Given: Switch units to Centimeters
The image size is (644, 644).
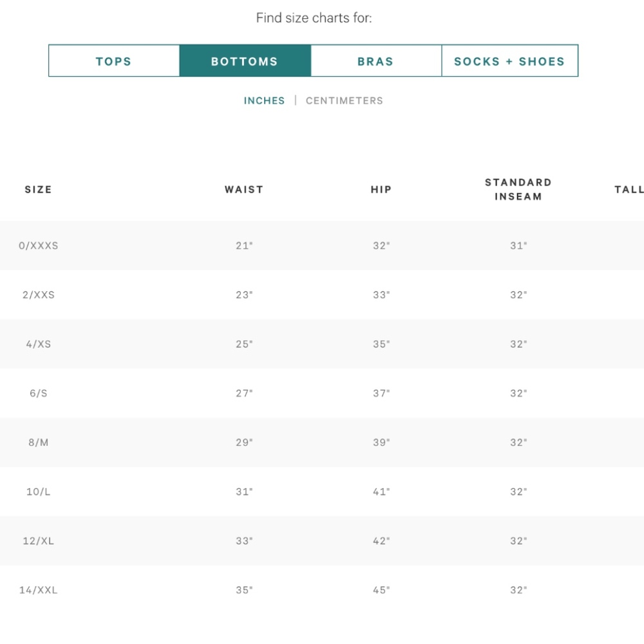Looking at the screenshot, I should point(344,100).
